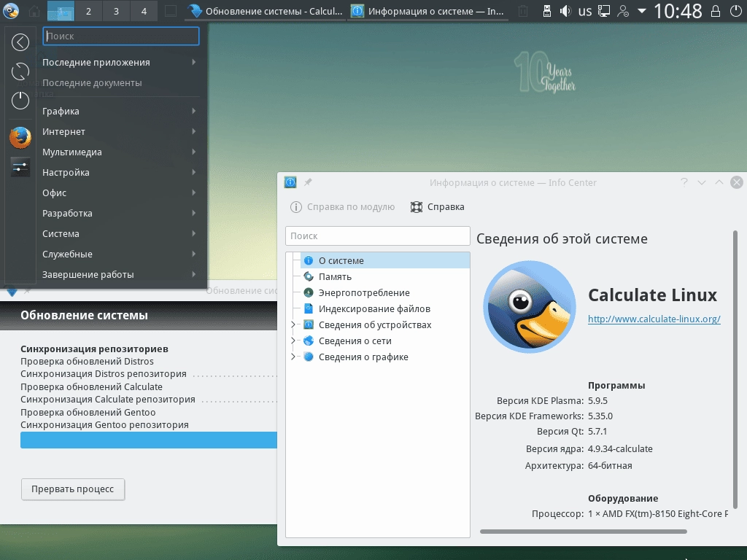This screenshot has width=747, height=560.
Task: Click Синхронизация Gentoo репозитория line
Action: pyautogui.click(x=104, y=425)
